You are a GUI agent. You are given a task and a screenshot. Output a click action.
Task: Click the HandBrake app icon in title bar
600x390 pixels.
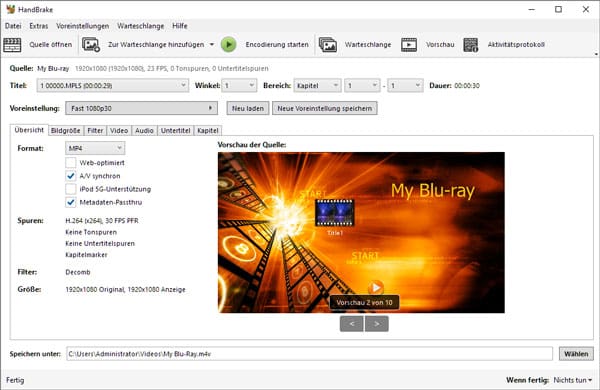[10, 9]
